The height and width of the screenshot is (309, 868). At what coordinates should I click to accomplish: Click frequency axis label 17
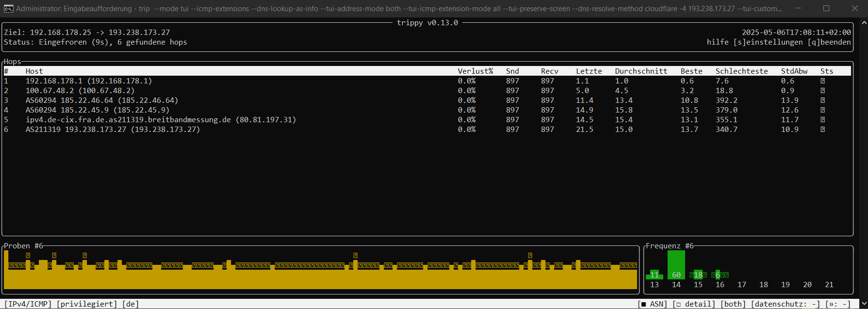742,285
